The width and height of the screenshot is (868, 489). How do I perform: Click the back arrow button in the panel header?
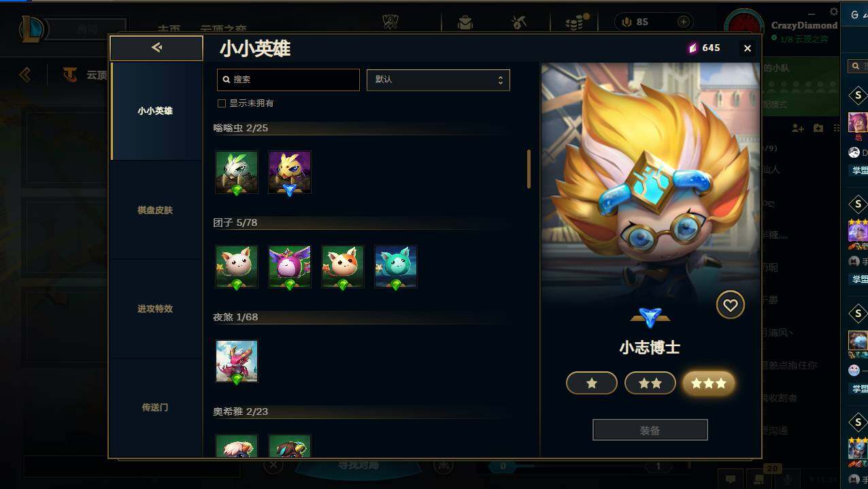click(x=156, y=48)
